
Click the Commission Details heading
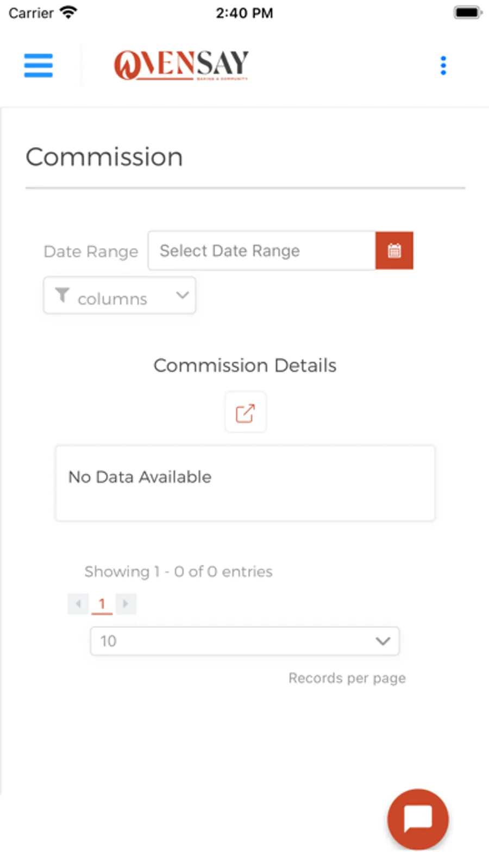pos(245,366)
